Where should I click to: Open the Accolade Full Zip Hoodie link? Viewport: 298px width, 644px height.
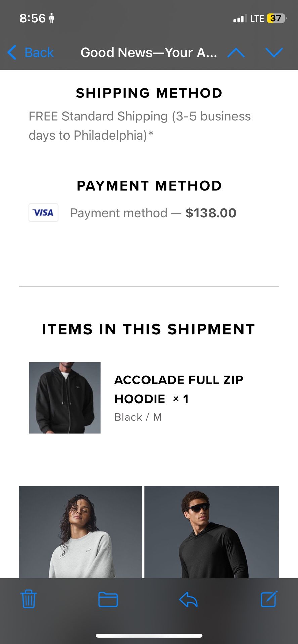pyautogui.click(x=178, y=389)
